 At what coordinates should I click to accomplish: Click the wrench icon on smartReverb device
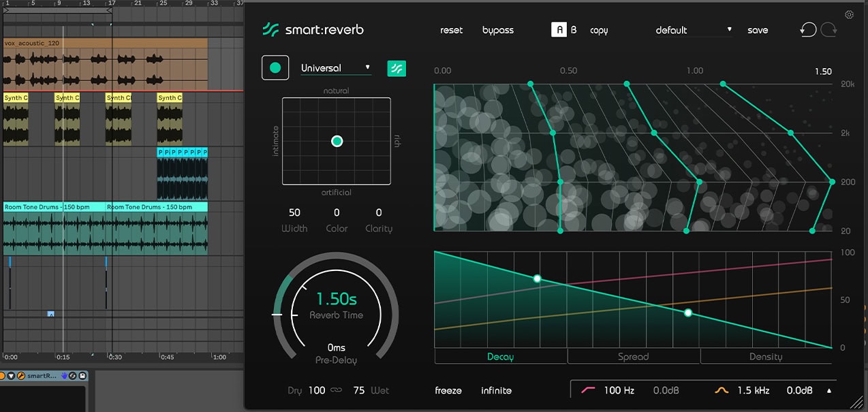21,376
